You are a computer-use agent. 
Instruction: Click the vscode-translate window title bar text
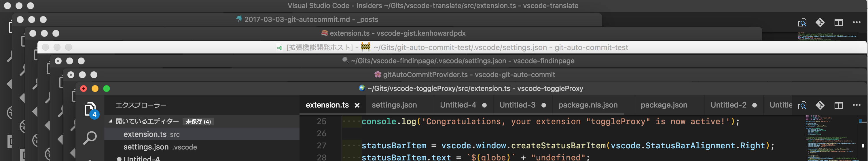coord(433,5)
